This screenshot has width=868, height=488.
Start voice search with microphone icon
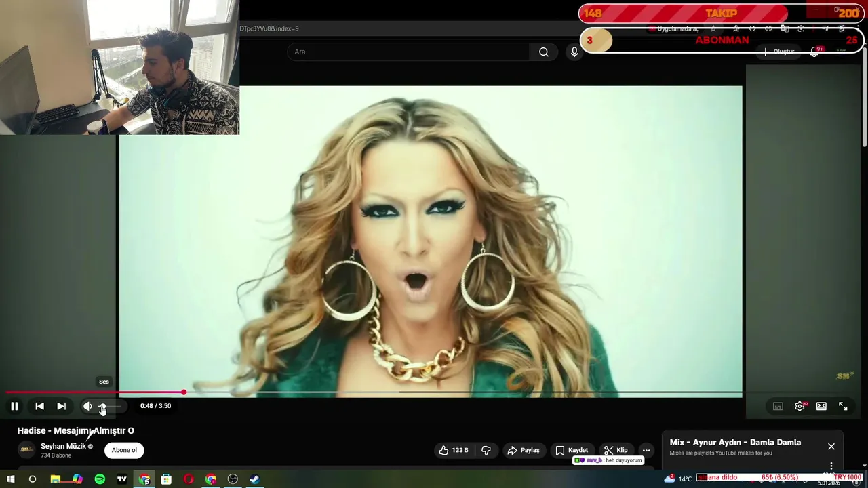[574, 52]
